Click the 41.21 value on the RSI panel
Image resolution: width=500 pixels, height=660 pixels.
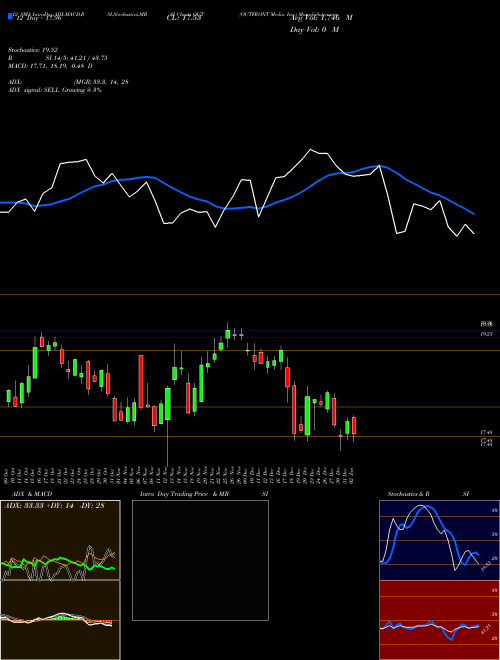485,629
